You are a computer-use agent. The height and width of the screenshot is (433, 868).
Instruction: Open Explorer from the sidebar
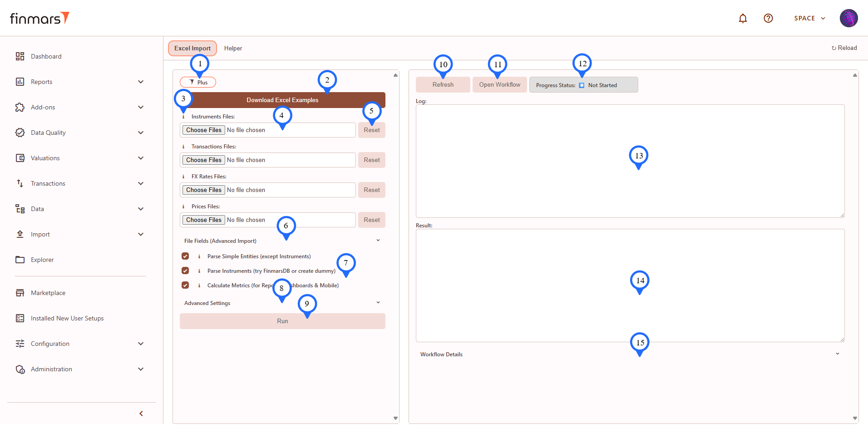point(42,260)
